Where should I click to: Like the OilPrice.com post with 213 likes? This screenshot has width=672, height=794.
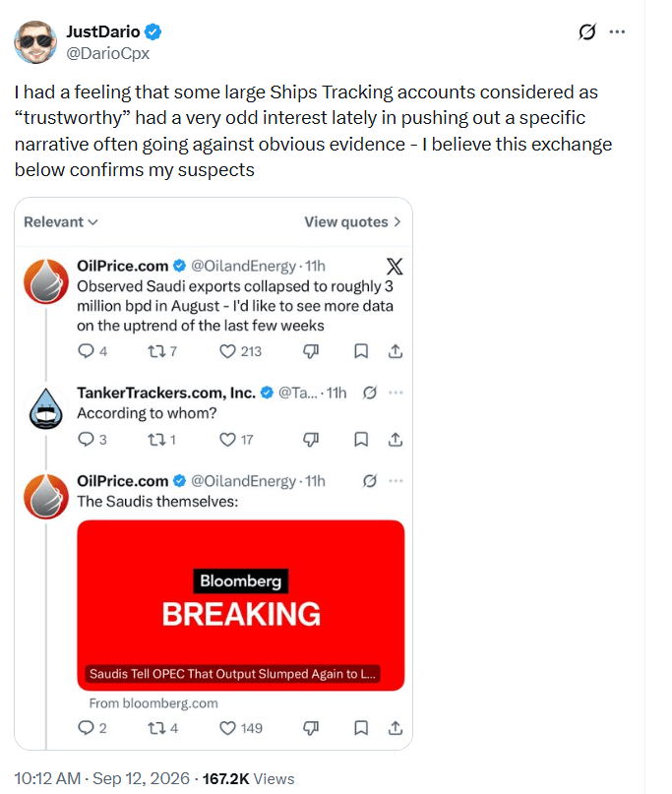coord(227,351)
